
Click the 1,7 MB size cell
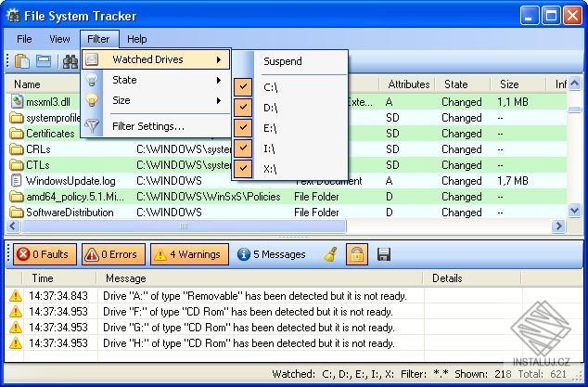(513, 181)
